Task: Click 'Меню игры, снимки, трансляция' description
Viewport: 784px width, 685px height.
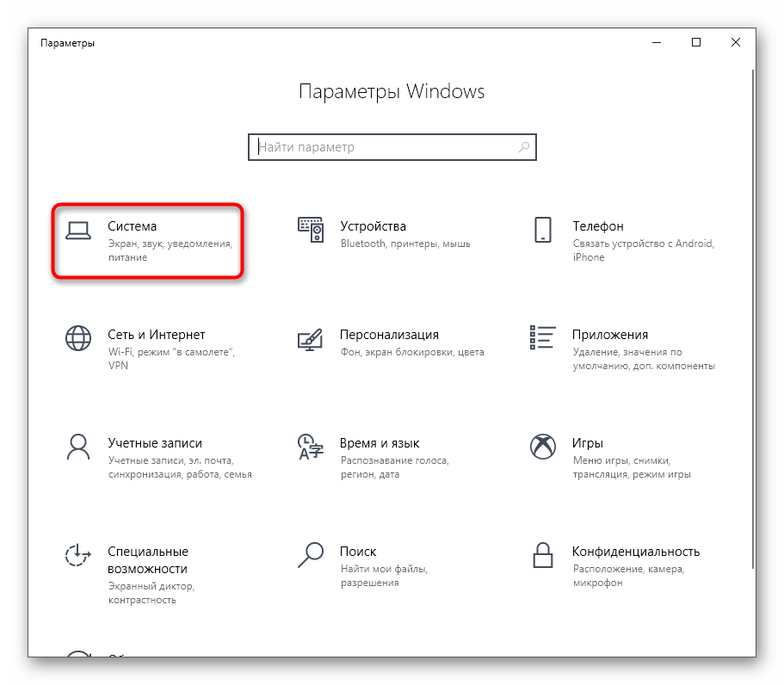Action: click(x=632, y=467)
